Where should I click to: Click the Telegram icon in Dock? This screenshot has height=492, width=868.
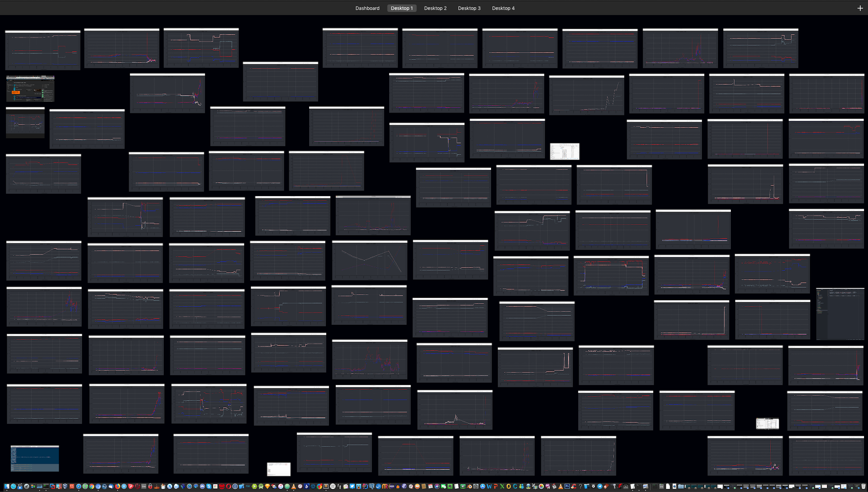600,486
